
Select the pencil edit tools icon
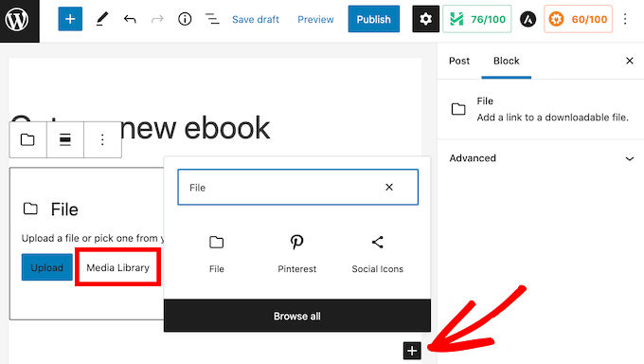pyautogui.click(x=102, y=19)
